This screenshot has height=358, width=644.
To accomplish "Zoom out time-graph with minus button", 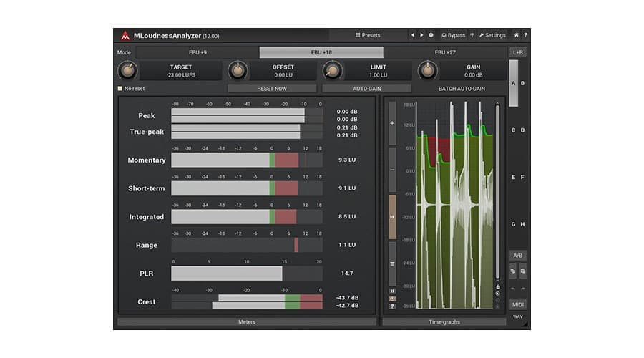I will (392, 170).
